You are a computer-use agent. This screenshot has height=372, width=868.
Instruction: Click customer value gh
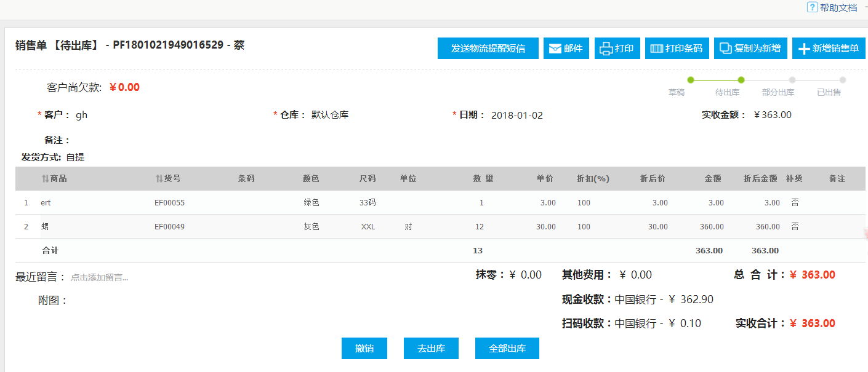pyautogui.click(x=81, y=115)
